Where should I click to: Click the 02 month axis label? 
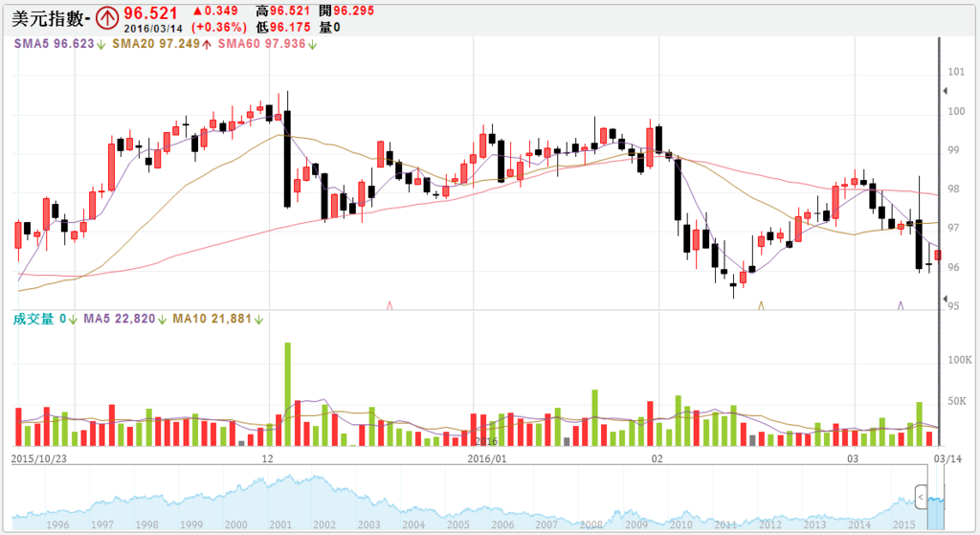(x=657, y=458)
